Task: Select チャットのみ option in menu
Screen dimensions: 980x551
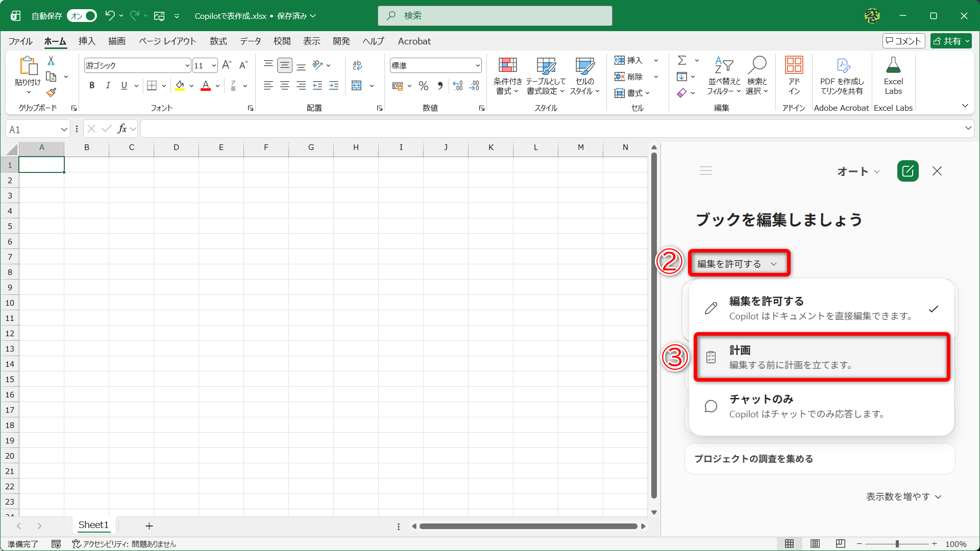Action: (x=822, y=406)
